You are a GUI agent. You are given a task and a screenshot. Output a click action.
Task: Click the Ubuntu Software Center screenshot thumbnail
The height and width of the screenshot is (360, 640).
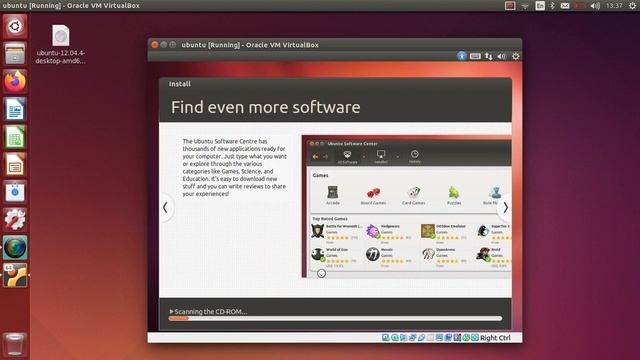pyautogui.click(x=407, y=207)
